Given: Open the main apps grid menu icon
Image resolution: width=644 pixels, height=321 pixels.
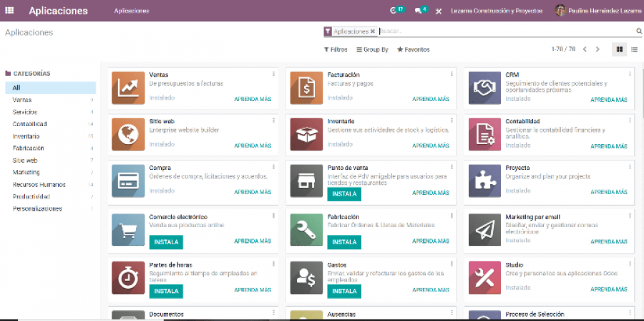Looking at the screenshot, I should [x=9, y=11].
